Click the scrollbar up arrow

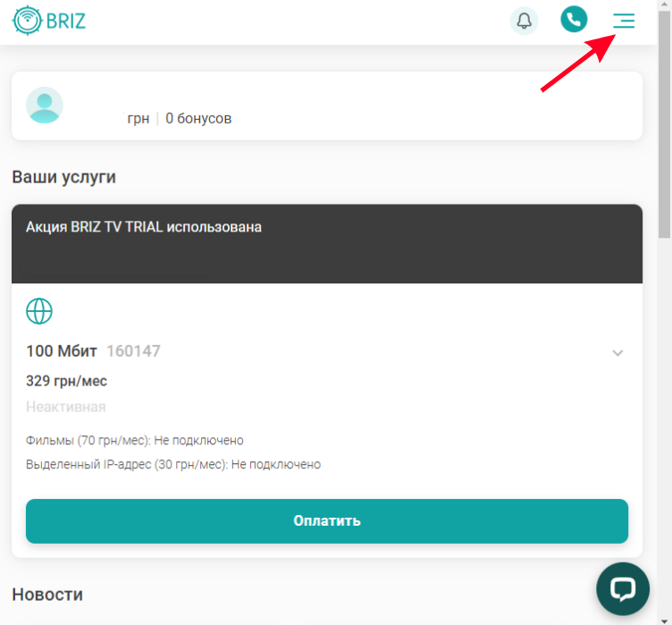click(x=664, y=4)
